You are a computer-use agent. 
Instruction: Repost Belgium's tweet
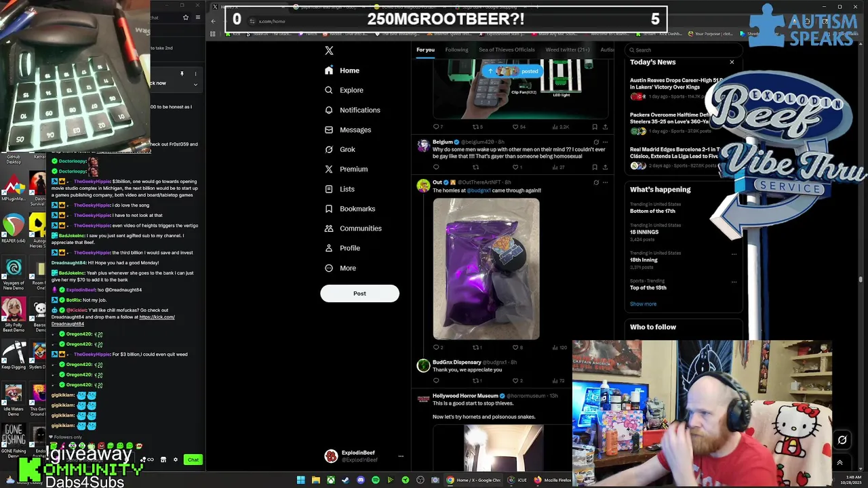pyautogui.click(x=476, y=167)
